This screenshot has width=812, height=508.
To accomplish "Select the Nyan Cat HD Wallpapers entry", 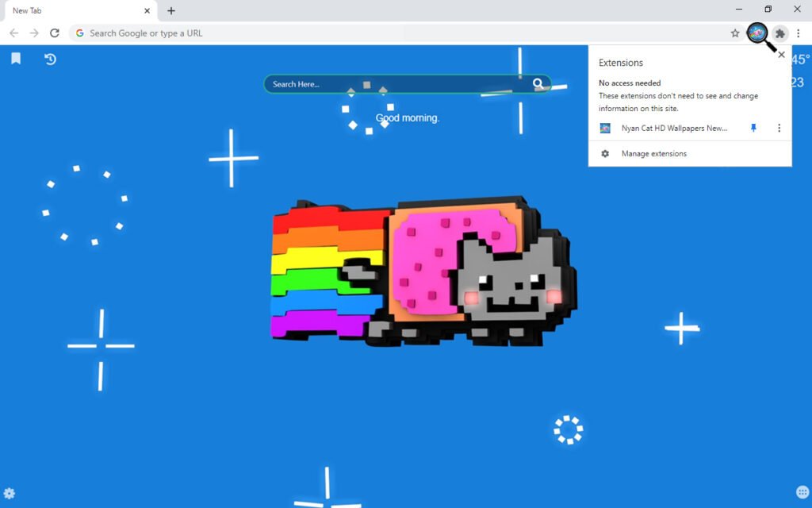I will (x=673, y=129).
